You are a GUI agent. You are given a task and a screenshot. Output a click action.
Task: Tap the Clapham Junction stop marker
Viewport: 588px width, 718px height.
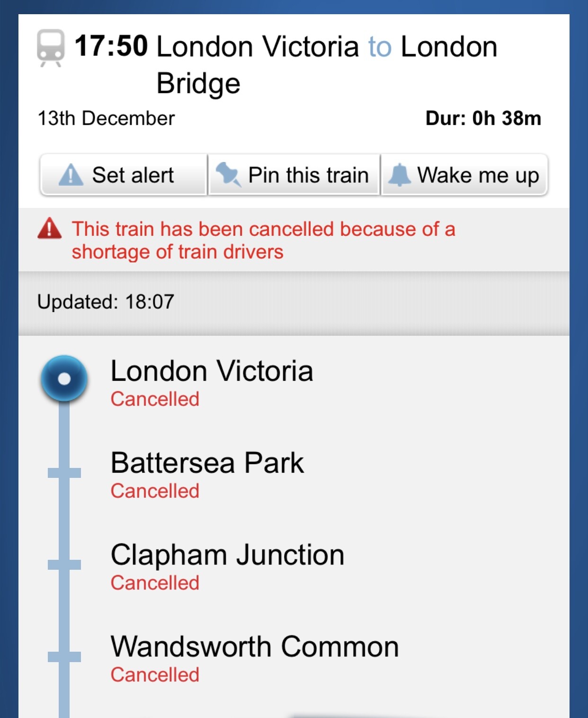coord(64,565)
